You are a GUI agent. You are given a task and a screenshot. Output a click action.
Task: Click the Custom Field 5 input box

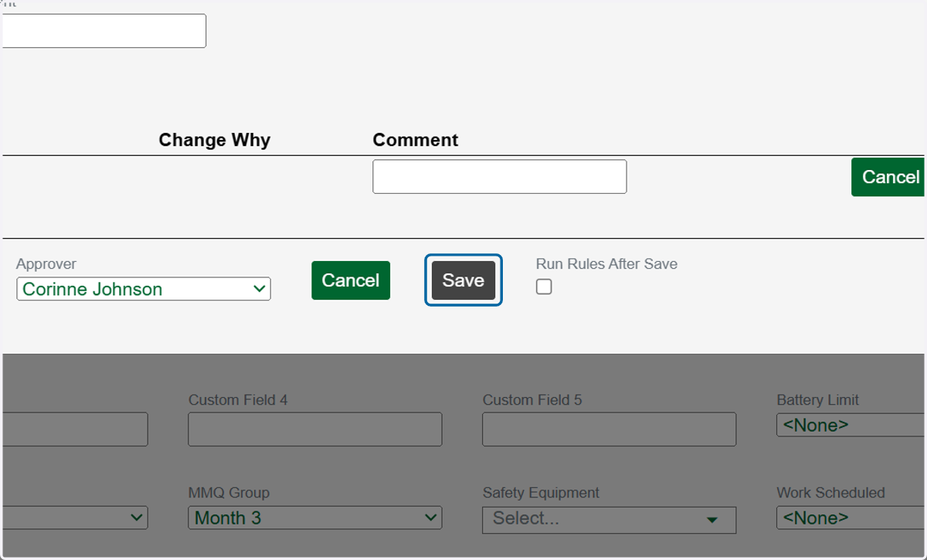click(x=610, y=429)
